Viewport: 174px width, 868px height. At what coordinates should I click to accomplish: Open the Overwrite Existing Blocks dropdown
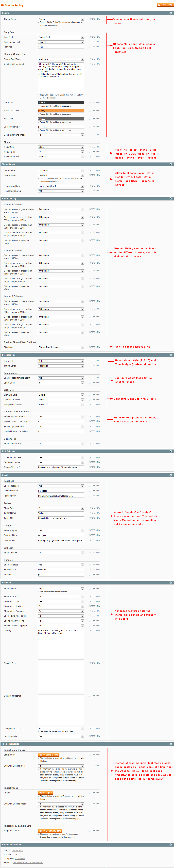tap(61, 766)
